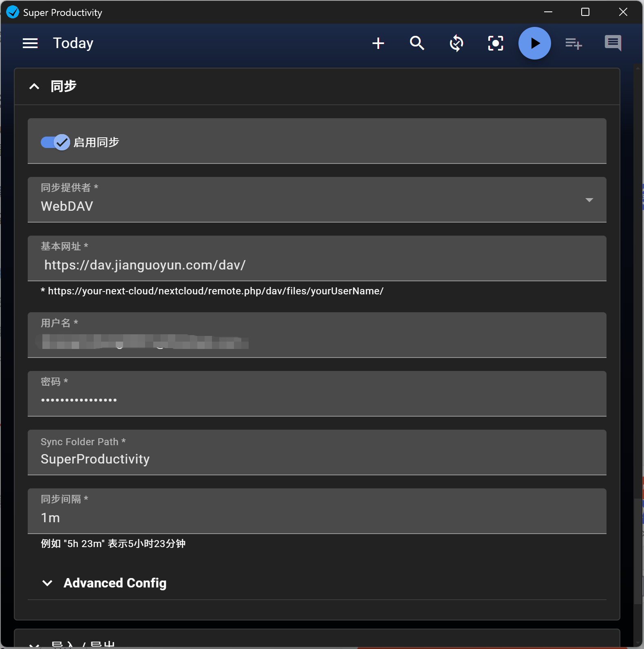644x649 pixels.
Task: Maximize the Super Productivity window
Action: (585, 12)
